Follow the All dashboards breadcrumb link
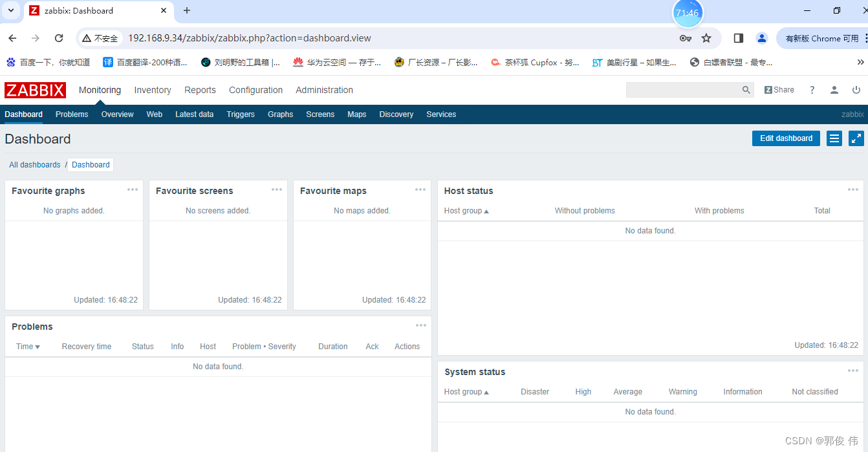Viewport: 868px width, 452px height. point(34,165)
